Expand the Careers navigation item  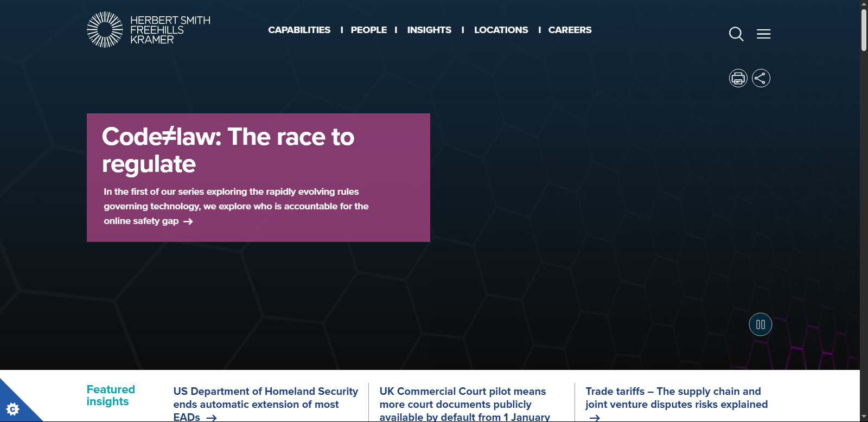pos(570,30)
